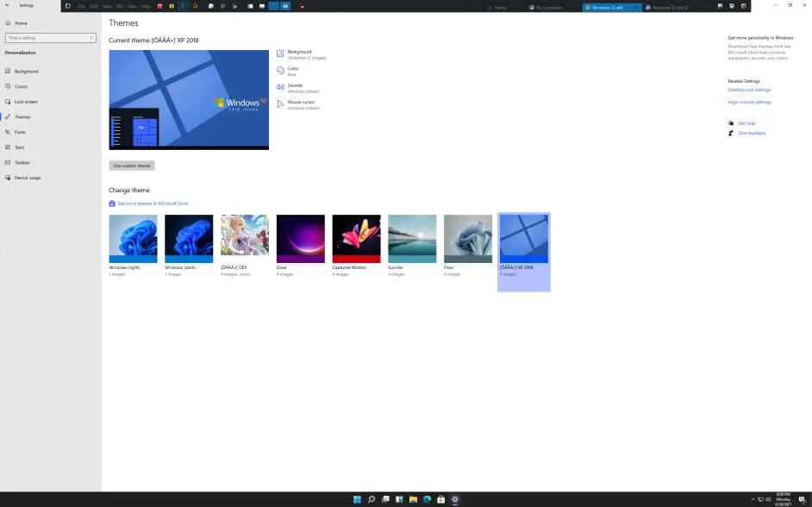Open Desktop icon settings link

(749, 90)
